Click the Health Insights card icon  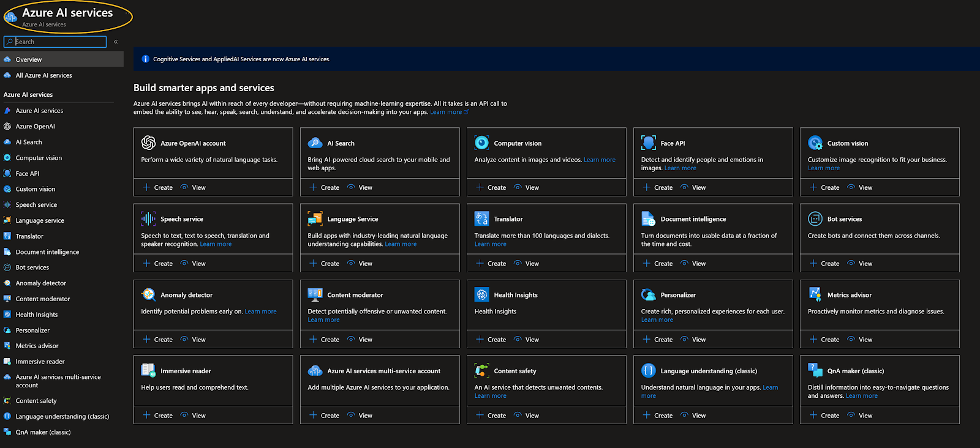tap(481, 294)
